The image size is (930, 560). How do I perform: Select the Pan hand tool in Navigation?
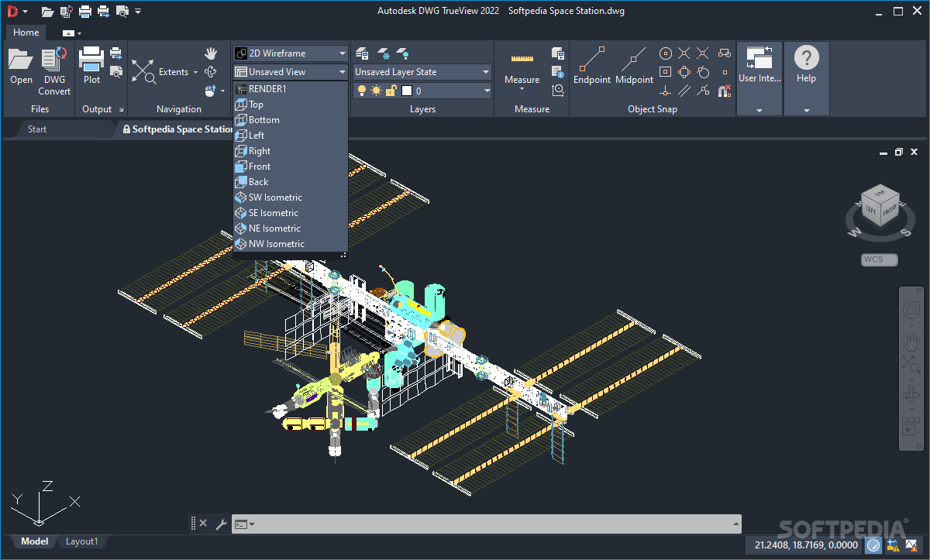(x=211, y=53)
